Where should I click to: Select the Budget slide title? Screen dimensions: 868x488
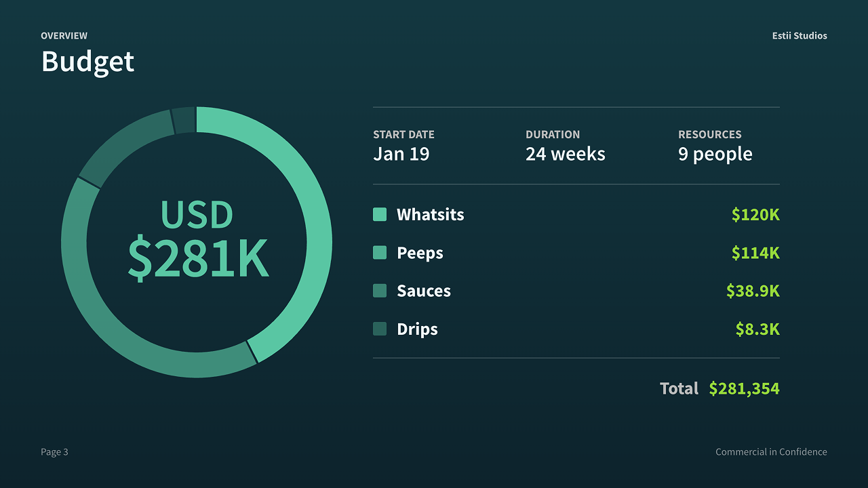(87, 62)
